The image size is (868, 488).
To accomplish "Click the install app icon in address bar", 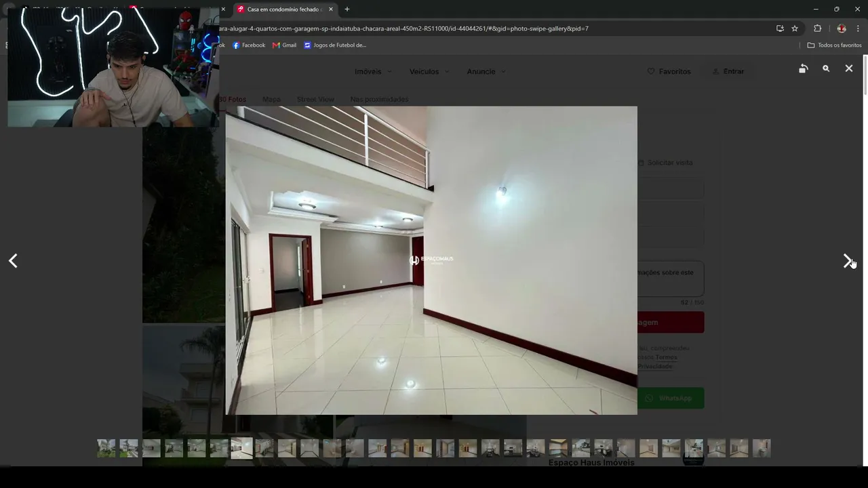I will point(780,28).
